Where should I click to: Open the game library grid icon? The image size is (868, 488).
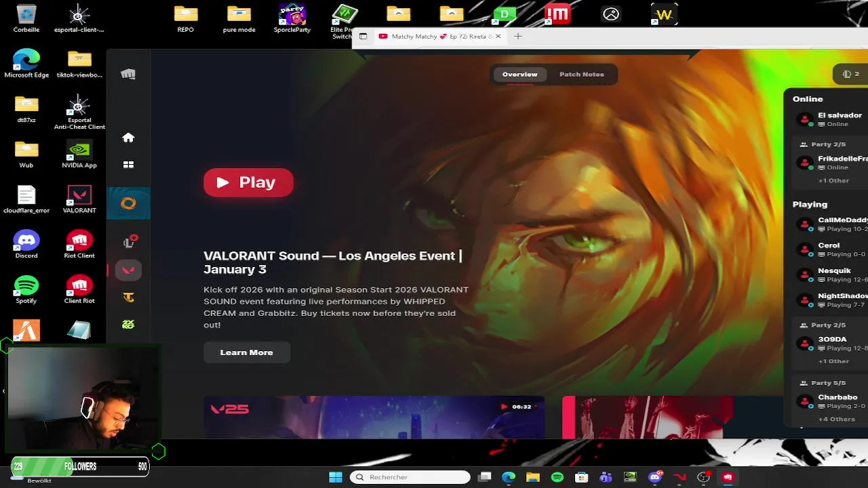128,165
